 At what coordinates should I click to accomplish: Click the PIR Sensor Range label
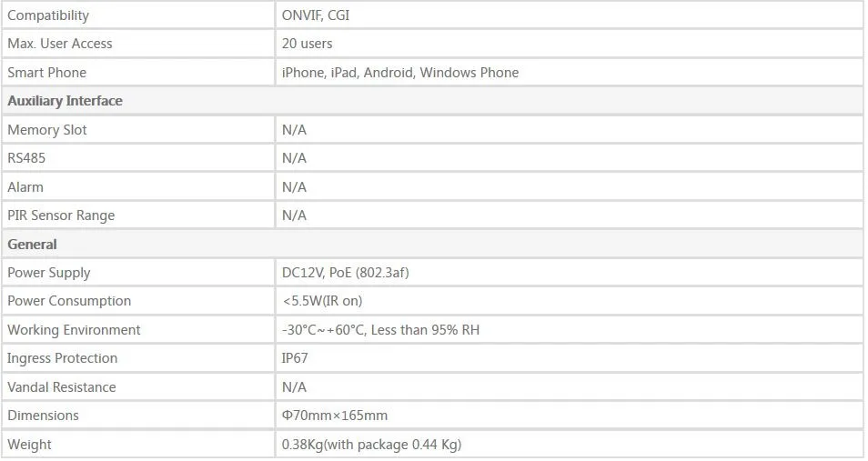(x=61, y=215)
